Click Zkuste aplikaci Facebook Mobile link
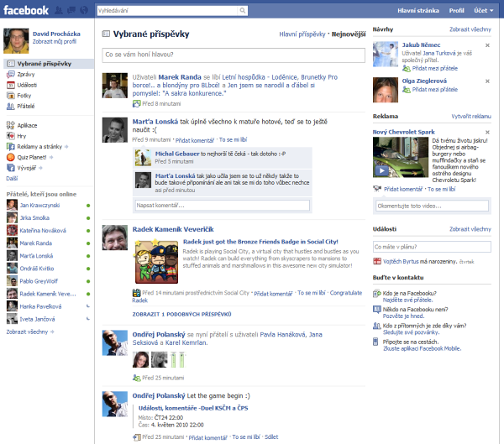Screen dimensions: 504x444 click(x=422, y=348)
